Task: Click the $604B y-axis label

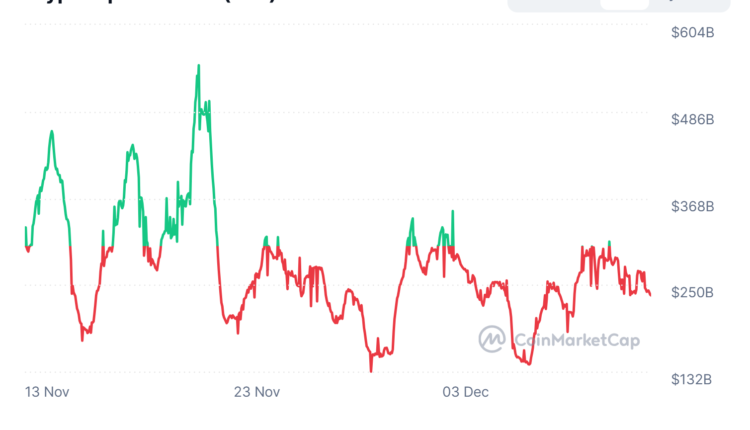Action: click(693, 33)
